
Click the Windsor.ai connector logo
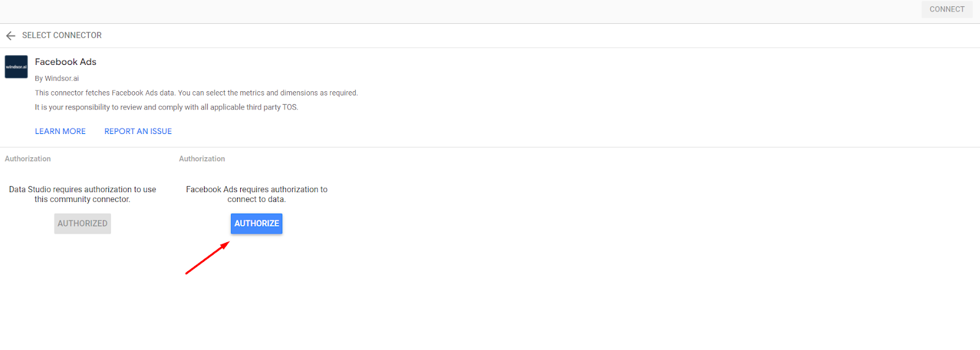[x=17, y=67]
